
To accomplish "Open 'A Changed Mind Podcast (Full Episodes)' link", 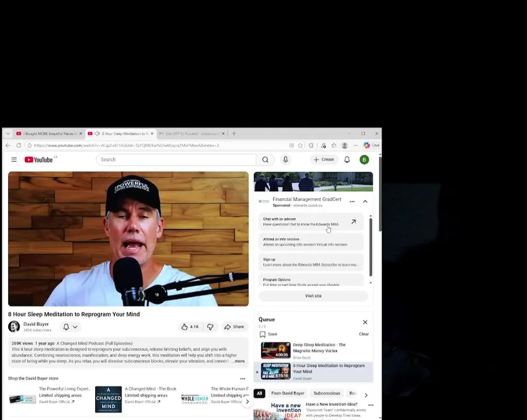I will pos(95,344).
